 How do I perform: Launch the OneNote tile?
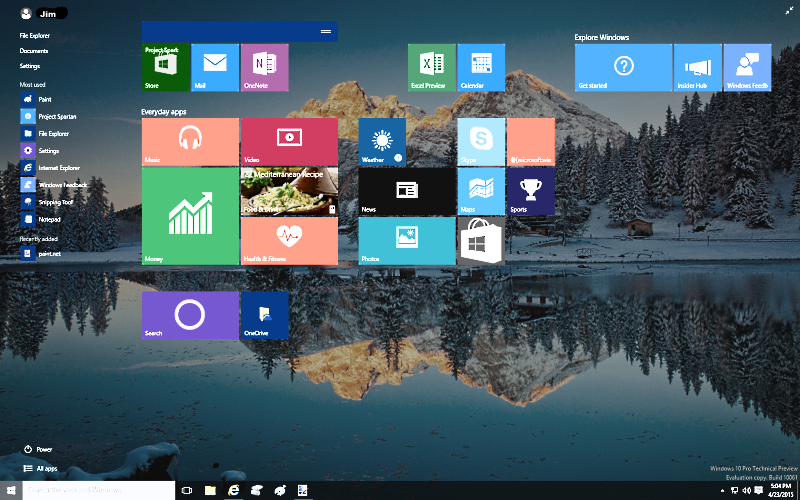[264, 67]
